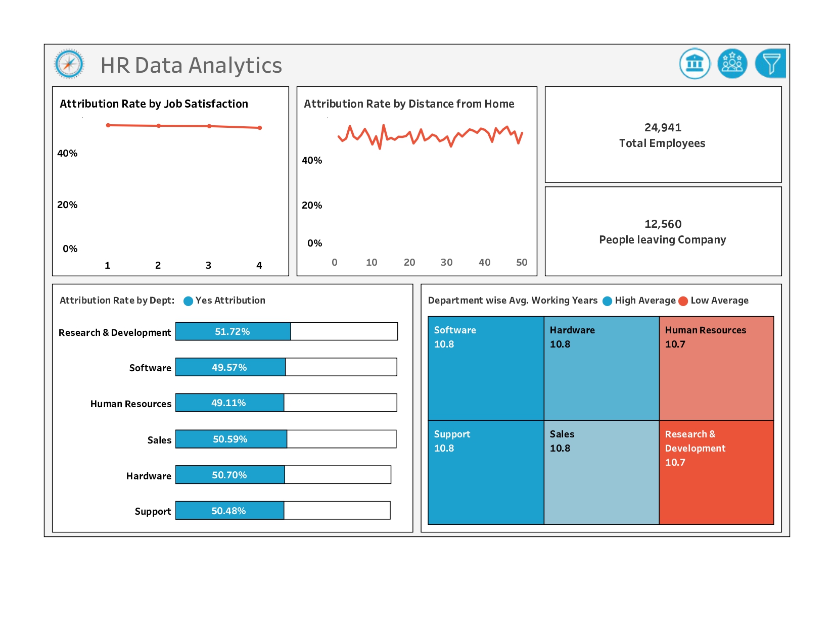
Task: Click the People leaving Company card
Action: 663,231
